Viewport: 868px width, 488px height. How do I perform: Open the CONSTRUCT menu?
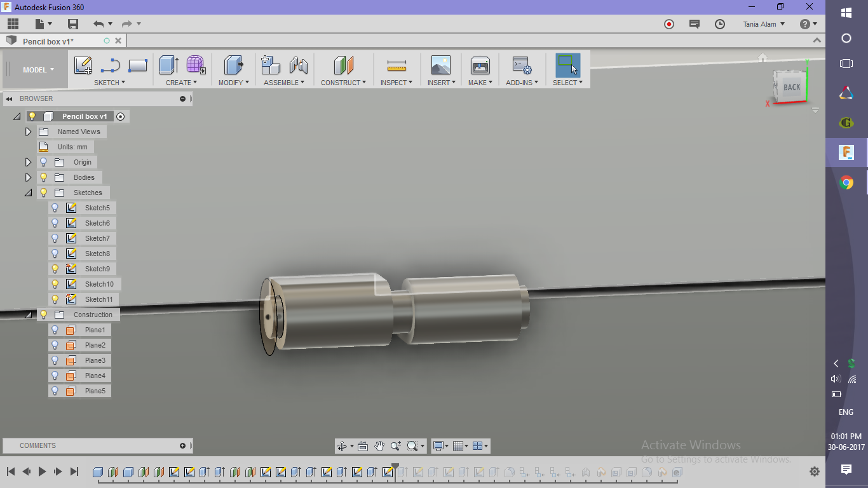coord(343,83)
